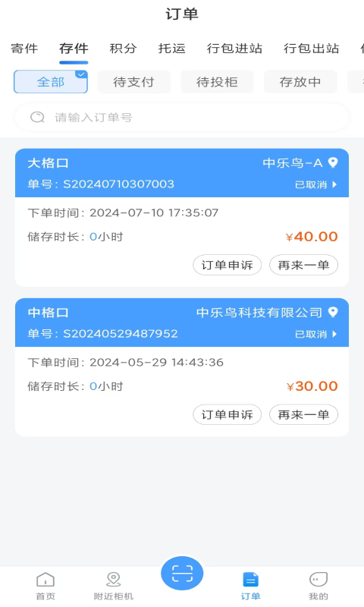Focus the 请输入订单号 search field
364x607 pixels.
point(182,117)
